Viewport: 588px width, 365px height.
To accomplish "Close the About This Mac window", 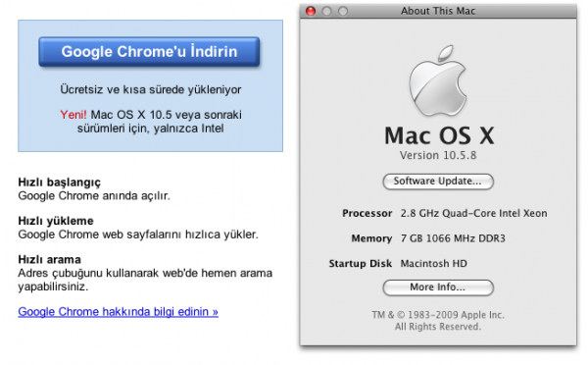I will click(x=311, y=11).
